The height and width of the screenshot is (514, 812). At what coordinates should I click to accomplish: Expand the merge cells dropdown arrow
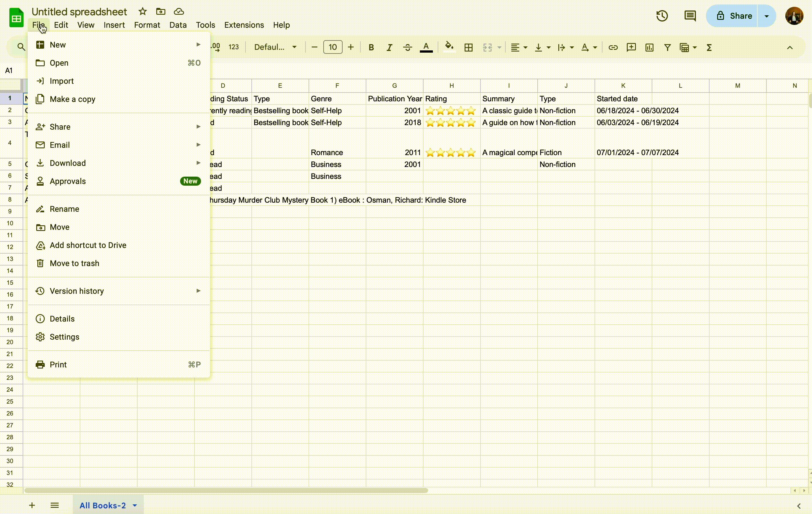click(x=499, y=48)
